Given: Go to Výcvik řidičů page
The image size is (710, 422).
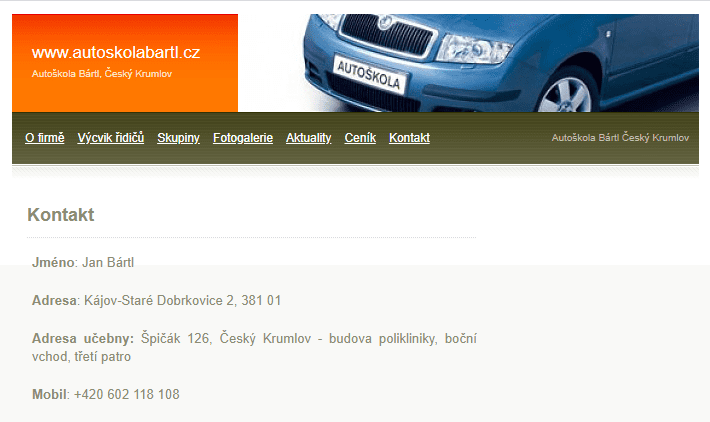Looking at the screenshot, I should (x=110, y=138).
